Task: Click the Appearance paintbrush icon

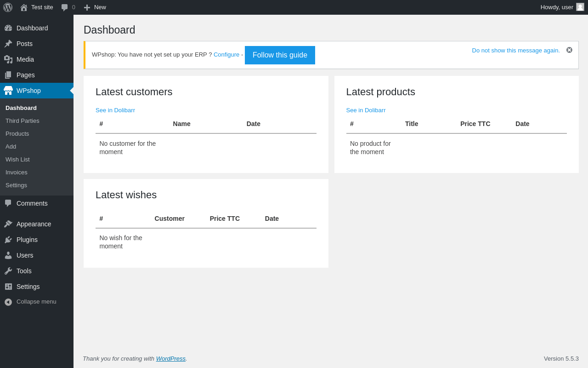Action: click(x=8, y=224)
